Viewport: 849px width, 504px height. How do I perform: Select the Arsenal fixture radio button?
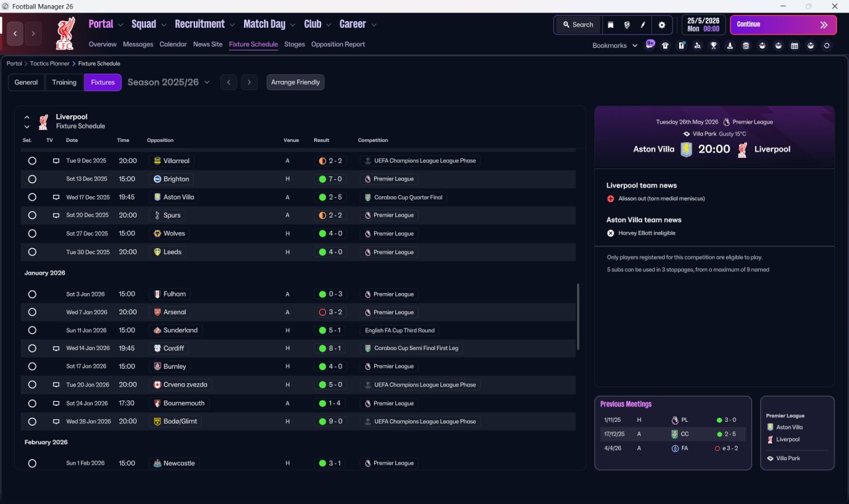pos(32,312)
